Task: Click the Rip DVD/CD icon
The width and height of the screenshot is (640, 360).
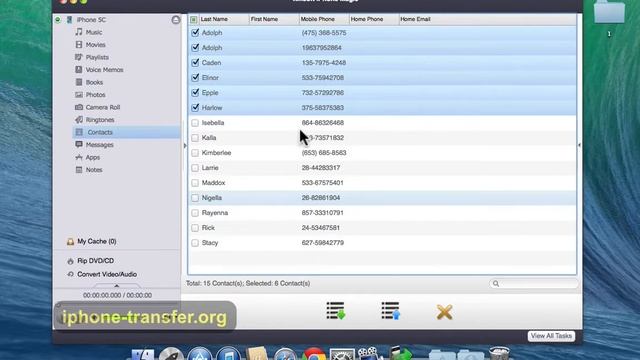Action: click(x=70, y=261)
